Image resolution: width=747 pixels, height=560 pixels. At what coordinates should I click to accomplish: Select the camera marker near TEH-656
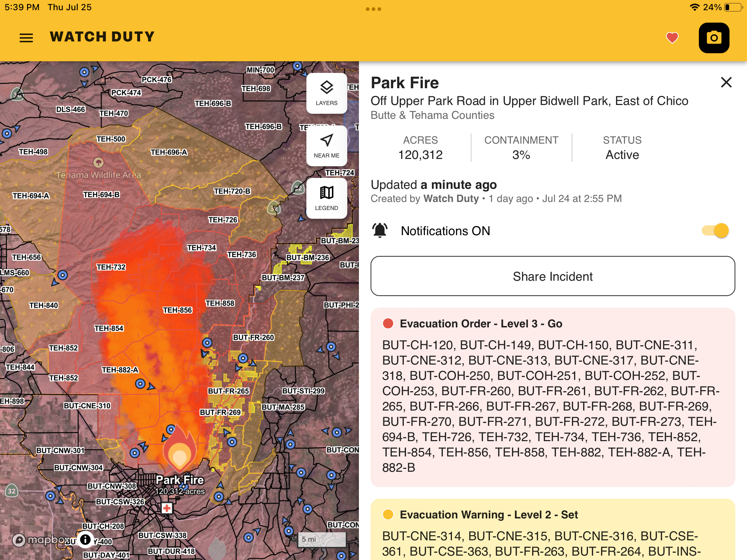[x=63, y=275]
